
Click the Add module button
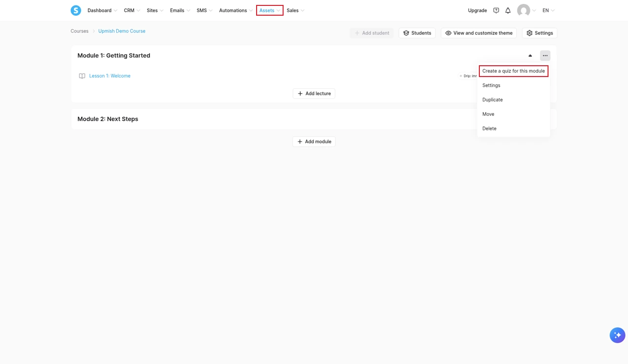coord(314,141)
